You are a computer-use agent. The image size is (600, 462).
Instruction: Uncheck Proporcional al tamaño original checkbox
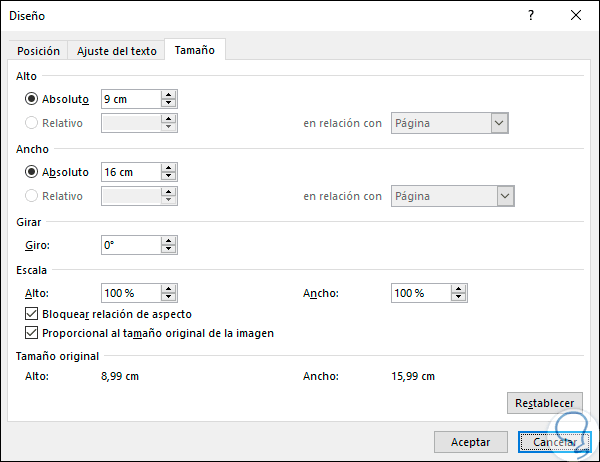pos(32,333)
